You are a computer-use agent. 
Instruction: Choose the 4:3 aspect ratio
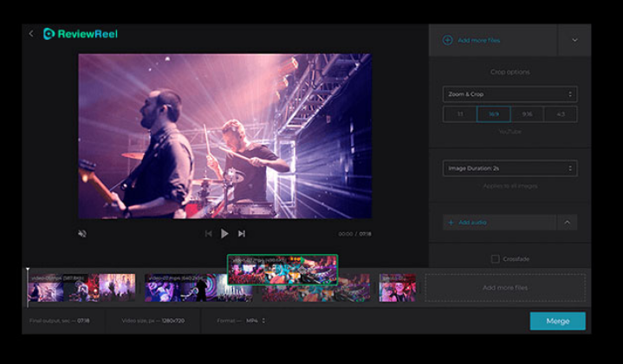561,114
